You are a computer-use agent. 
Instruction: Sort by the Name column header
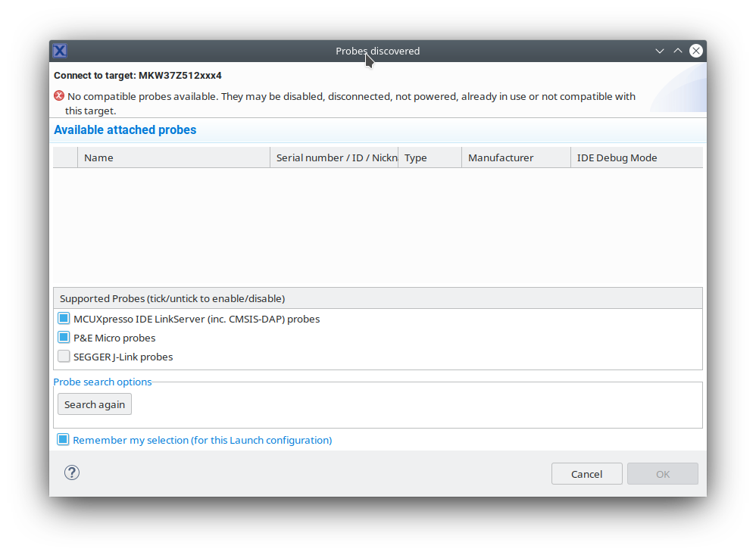click(x=173, y=157)
